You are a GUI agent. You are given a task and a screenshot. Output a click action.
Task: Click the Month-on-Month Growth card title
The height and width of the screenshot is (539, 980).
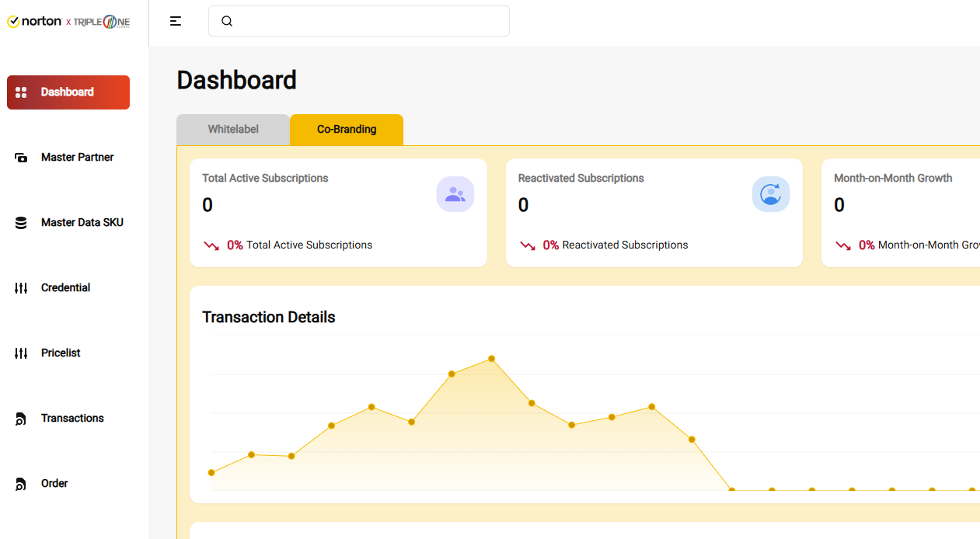(893, 179)
